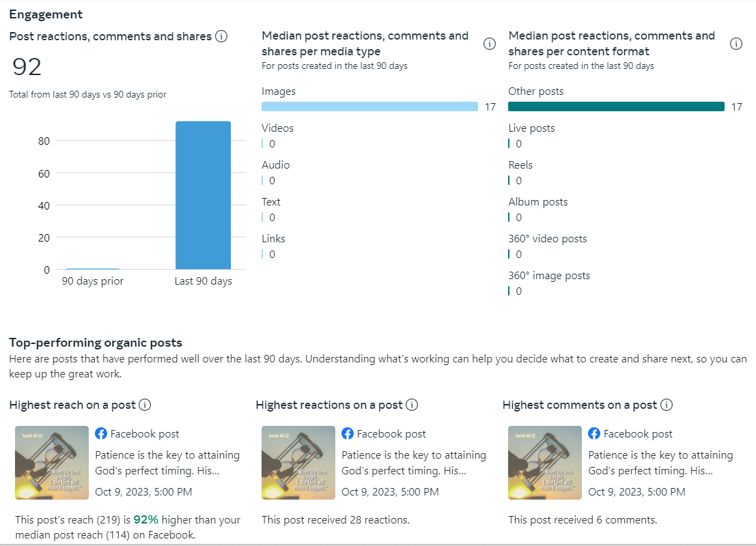Select the Last 90 days bar in chart
The height and width of the screenshot is (546, 756).
pos(203,195)
